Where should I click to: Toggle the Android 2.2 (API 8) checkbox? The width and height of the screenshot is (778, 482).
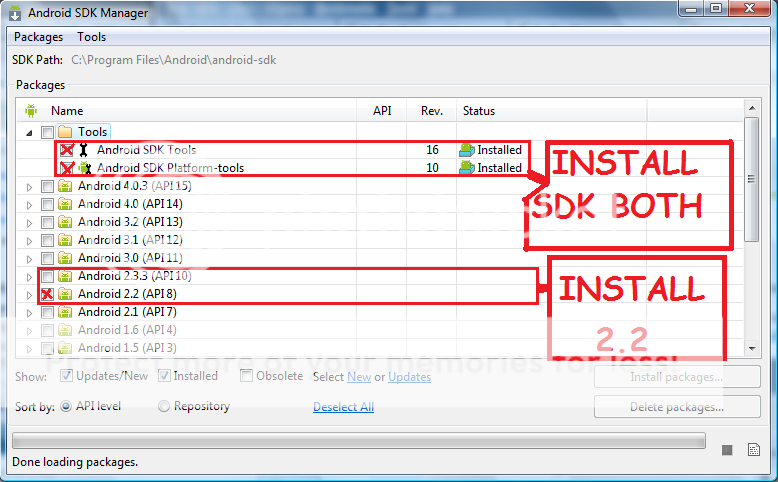coord(47,294)
